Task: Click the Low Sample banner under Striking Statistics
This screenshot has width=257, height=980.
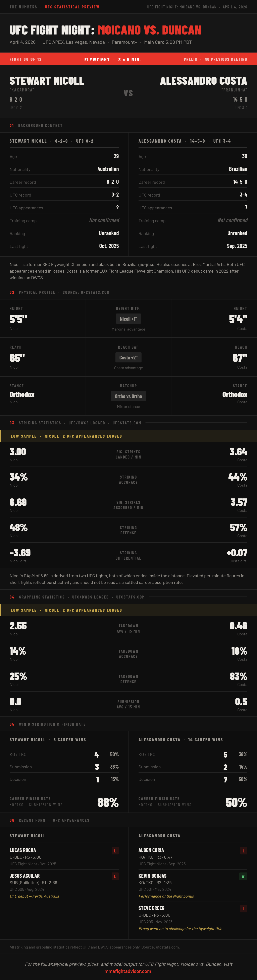Action: click(x=128, y=436)
